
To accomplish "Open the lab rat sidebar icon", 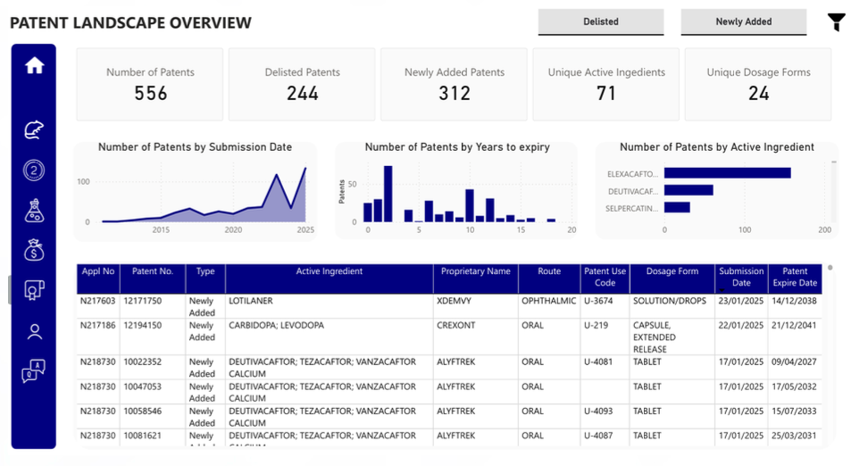I will coord(34,130).
